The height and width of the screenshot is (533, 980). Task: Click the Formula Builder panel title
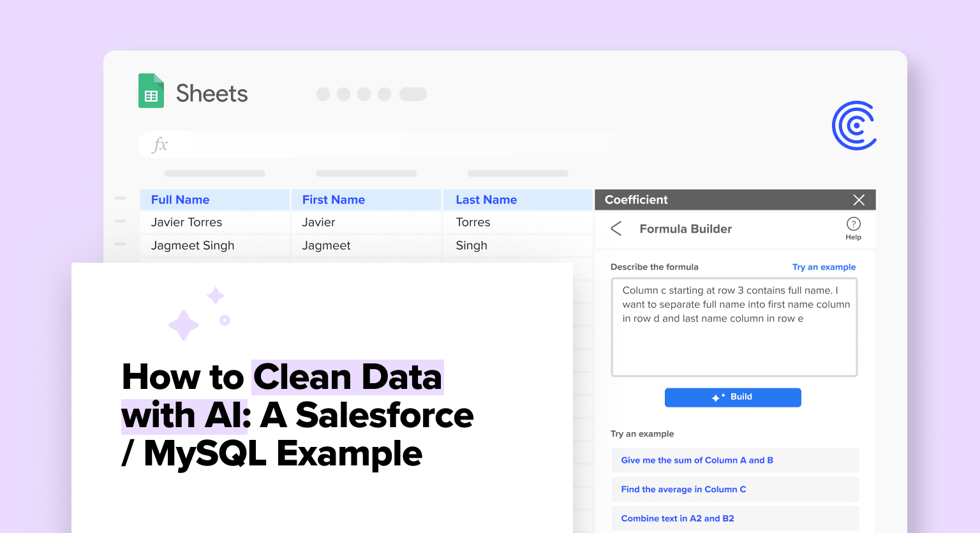click(x=685, y=229)
